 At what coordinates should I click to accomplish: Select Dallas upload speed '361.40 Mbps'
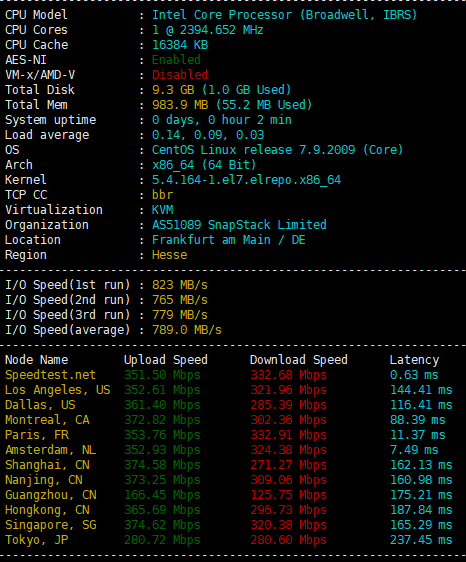pyautogui.click(x=162, y=405)
